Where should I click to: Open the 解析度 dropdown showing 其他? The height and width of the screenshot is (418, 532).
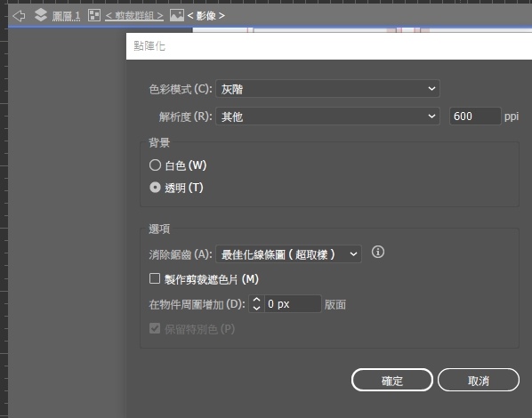coord(327,117)
